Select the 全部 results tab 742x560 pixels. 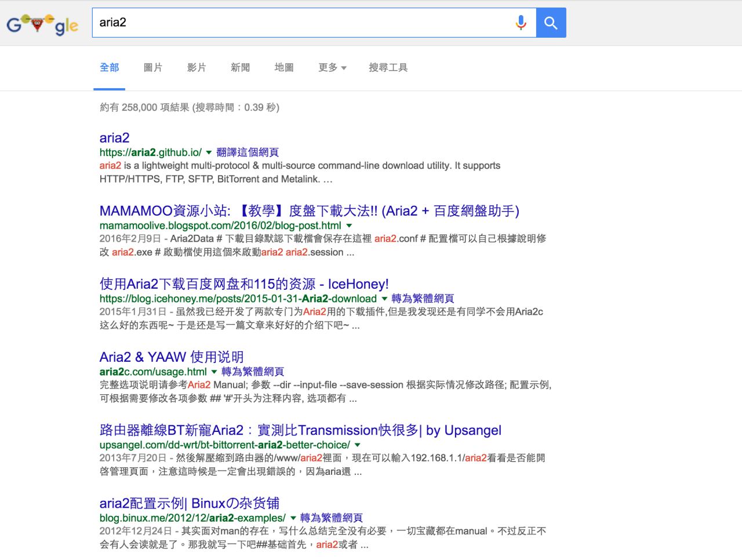(110, 68)
